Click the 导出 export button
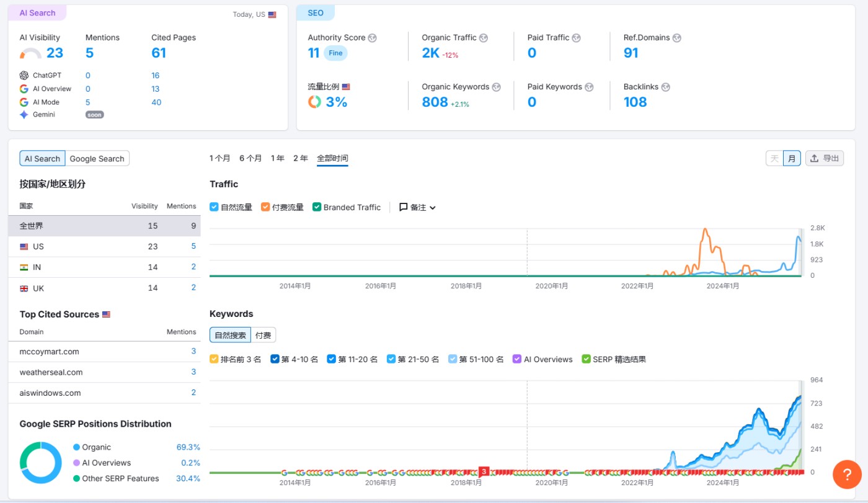Viewport: 868px width, 503px height. coord(824,159)
